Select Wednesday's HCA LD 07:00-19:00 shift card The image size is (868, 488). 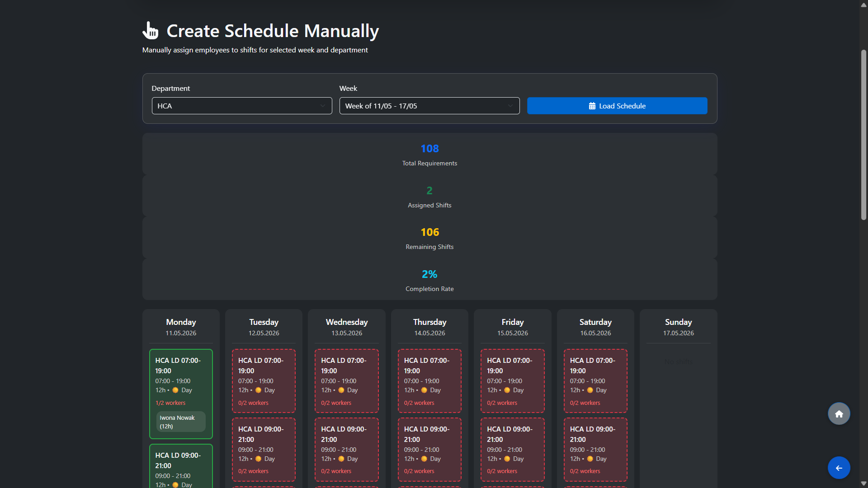coord(346,380)
